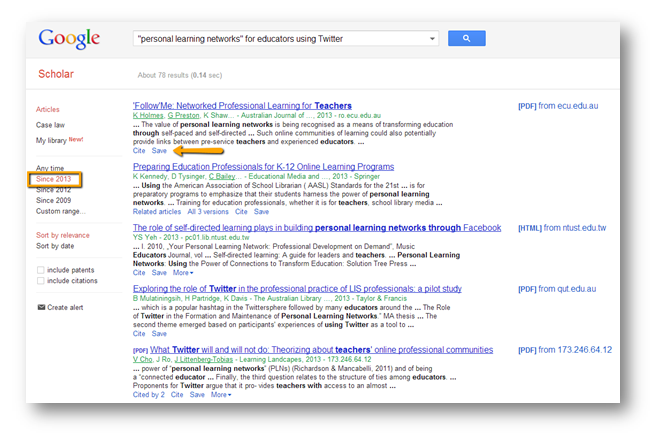This screenshot has width=652, height=436.
Task: Click inside the search query field
Action: [x=280, y=38]
